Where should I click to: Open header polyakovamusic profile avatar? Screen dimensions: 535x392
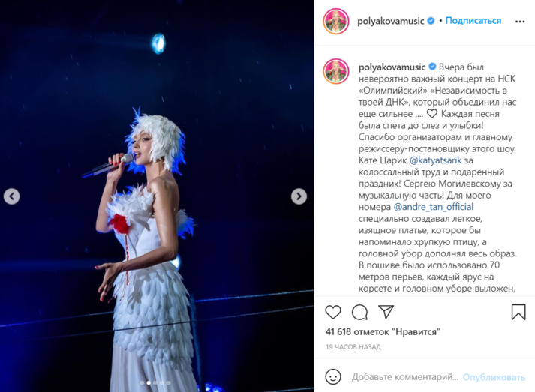pos(336,21)
